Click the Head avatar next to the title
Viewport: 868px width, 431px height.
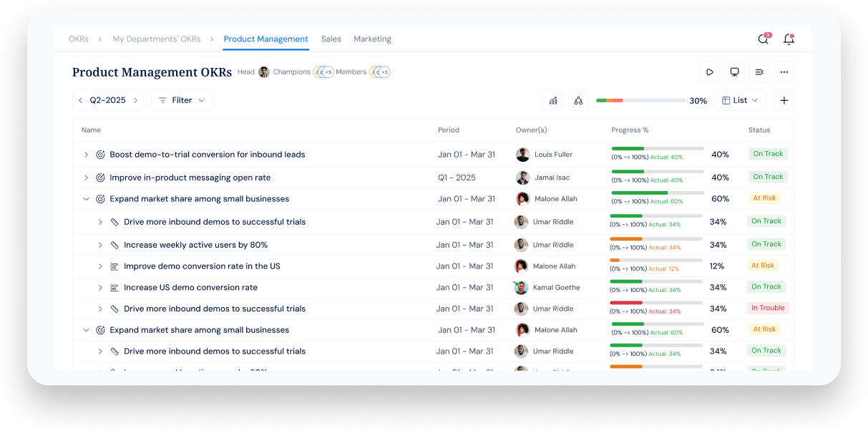coord(264,72)
